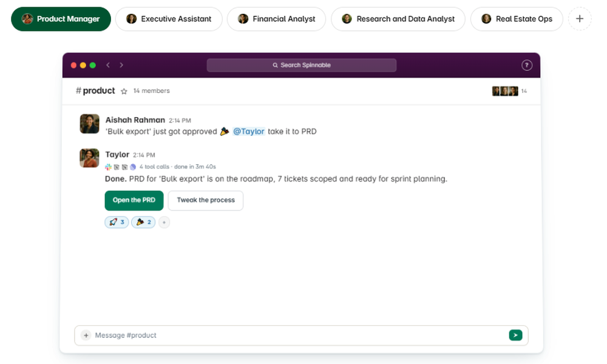Screen dimensions: 607x364
Task: View the 14 members list
Action: click(x=151, y=91)
